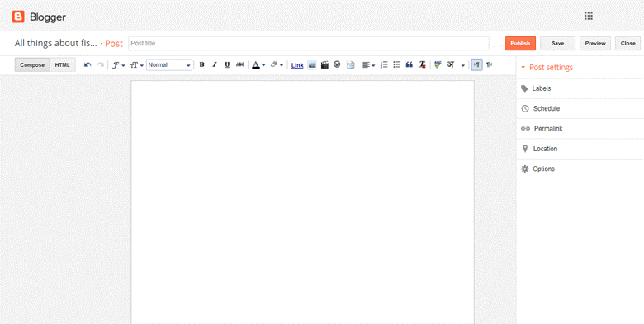Screen dimensions: 644x324
Task: Click the insert video clapperboard icon
Action: click(324, 65)
